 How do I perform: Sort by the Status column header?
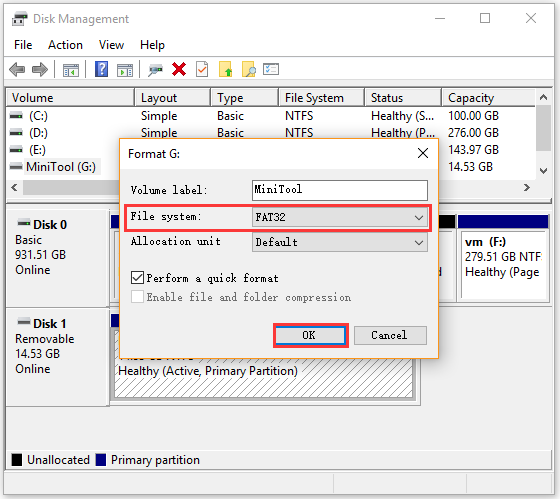pyautogui.click(x=403, y=98)
